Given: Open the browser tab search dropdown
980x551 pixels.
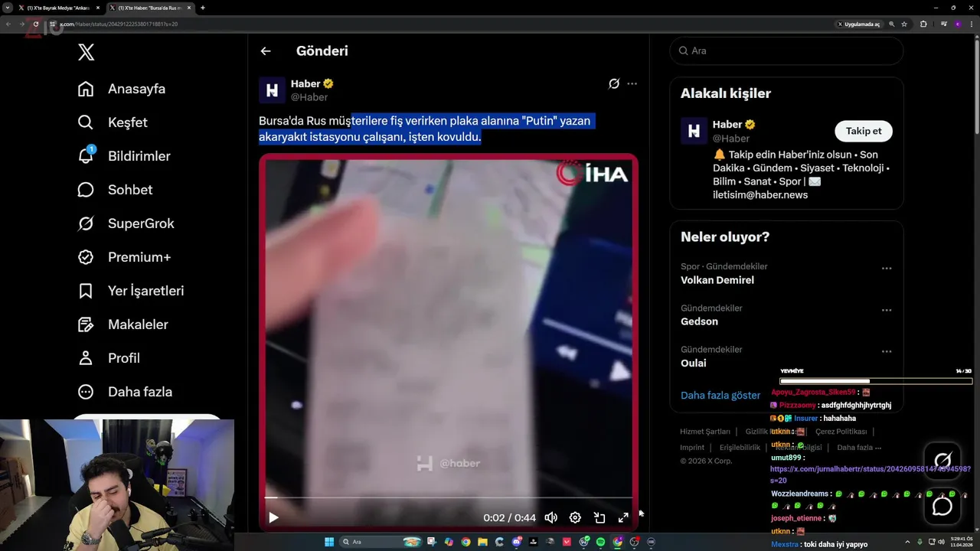Looking at the screenshot, I should click(8, 8).
